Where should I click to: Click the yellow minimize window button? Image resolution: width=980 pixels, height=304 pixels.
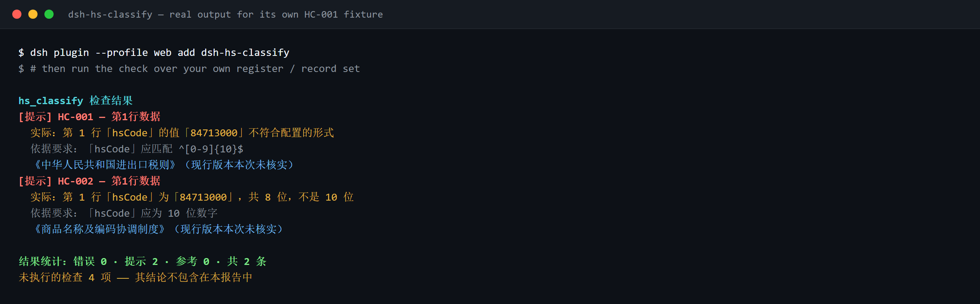(x=33, y=14)
